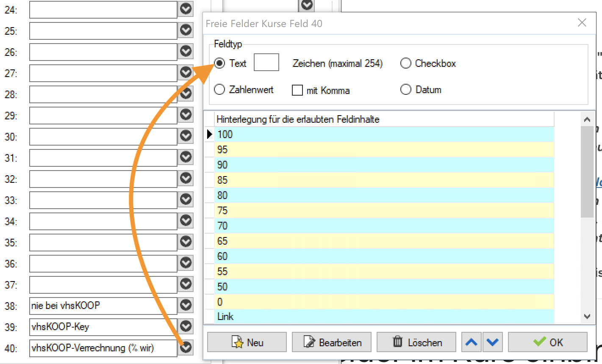Click the field 38 input 'nie bei vhsKOOP'
Image resolution: width=602 pixels, height=364 pixels.
pyautogui.click(x=103, y=306)
